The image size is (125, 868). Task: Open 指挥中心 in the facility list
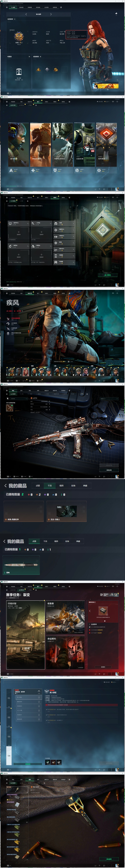click(x=64, y=230)
